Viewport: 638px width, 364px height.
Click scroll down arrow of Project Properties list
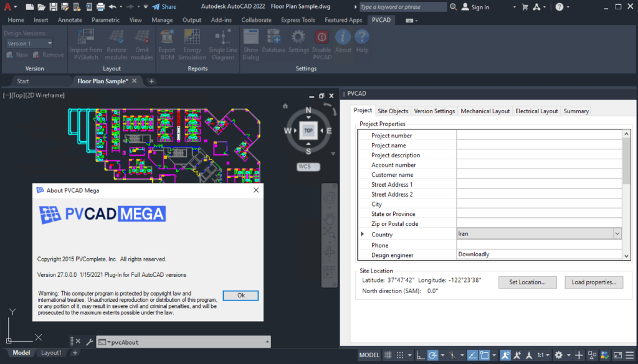[x=626, y=256]
